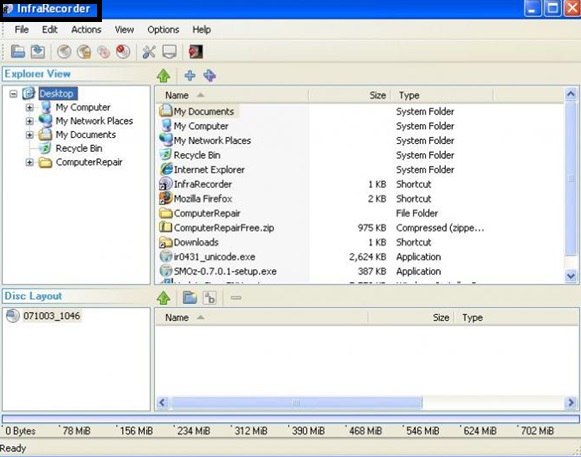The image size is (581, 457).
Task: Click the explorer list scroll up arrow
Action: pyautogui.click(x=571, y=94)
